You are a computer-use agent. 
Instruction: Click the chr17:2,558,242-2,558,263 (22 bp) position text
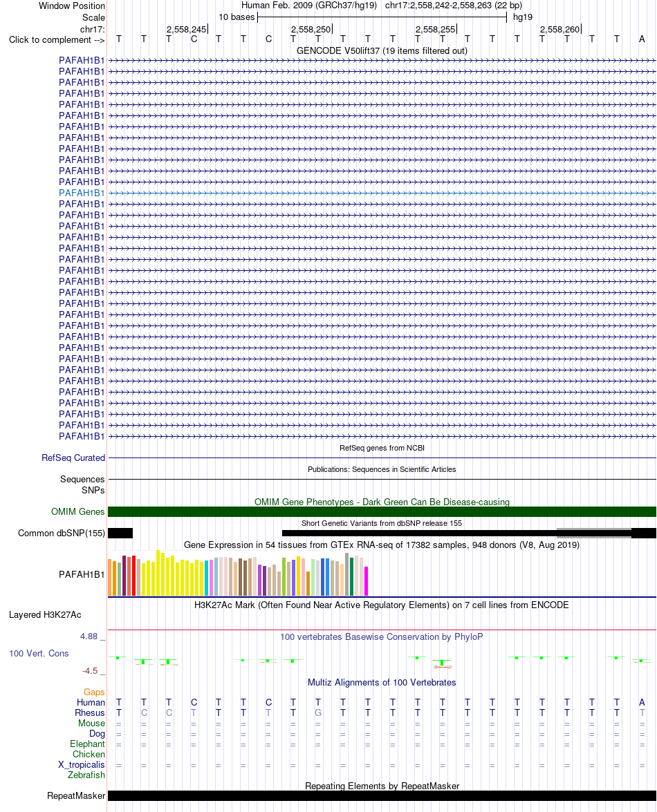[454, 5]
